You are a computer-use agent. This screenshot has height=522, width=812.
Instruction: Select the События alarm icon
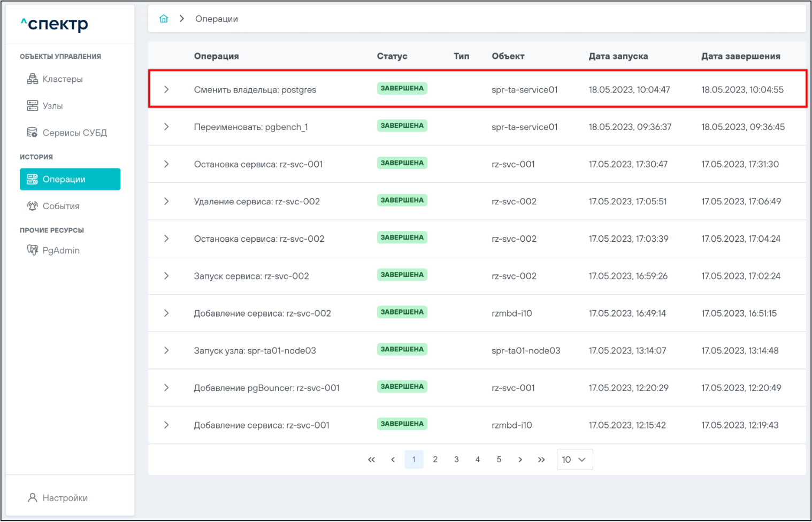coord(32,206)
